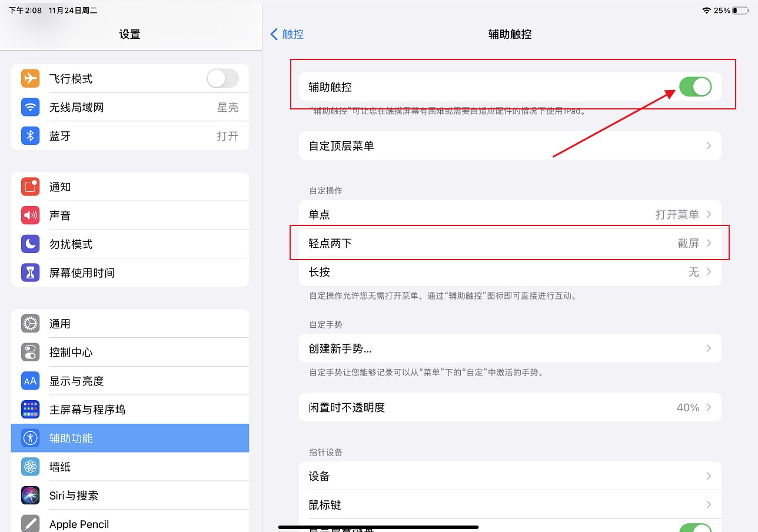
Task: Enable 飞行模式 with its toggle
Action: (x=222, y=78)
